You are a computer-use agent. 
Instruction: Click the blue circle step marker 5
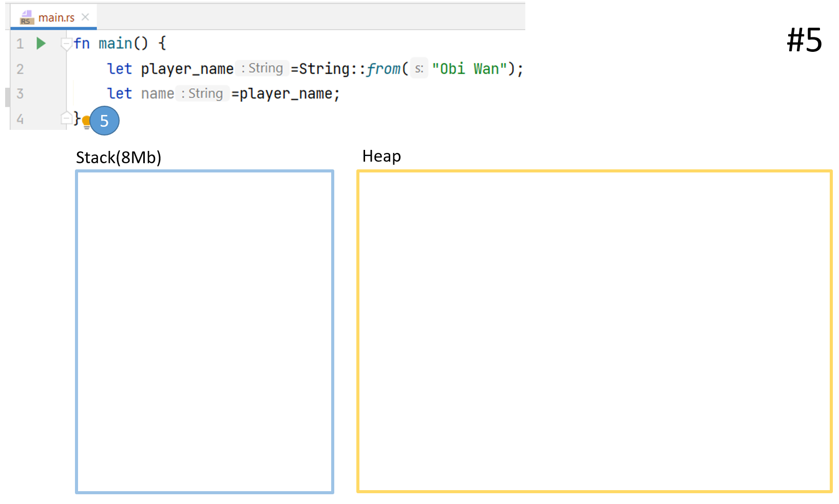(105, 121)
